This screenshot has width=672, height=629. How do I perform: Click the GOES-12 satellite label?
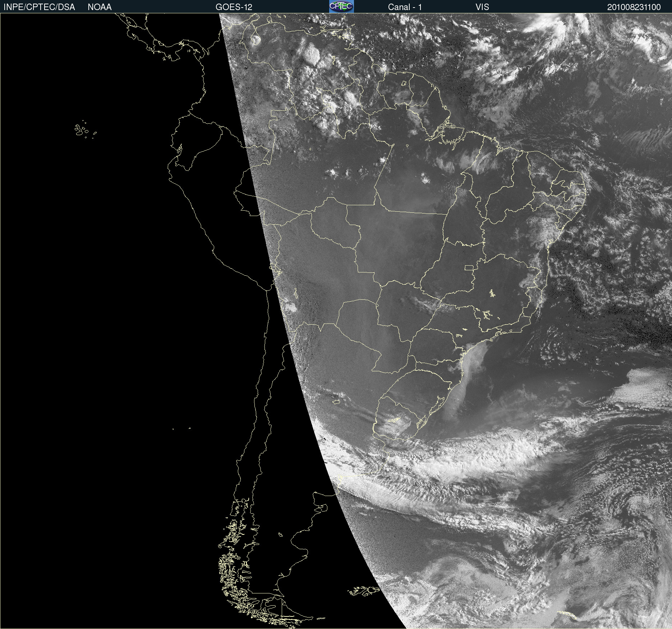[234, 7]
